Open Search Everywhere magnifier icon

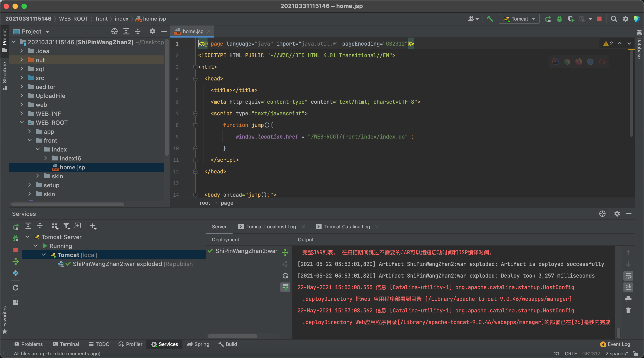tap(614, 19)
